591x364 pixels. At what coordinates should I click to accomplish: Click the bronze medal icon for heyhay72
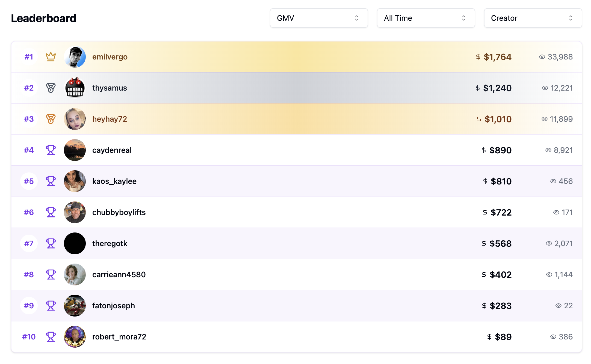coord(51,119)
